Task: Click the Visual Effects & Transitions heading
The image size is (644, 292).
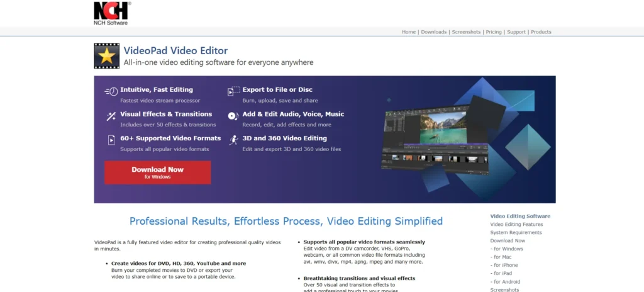Action: (x=166, y=114)
